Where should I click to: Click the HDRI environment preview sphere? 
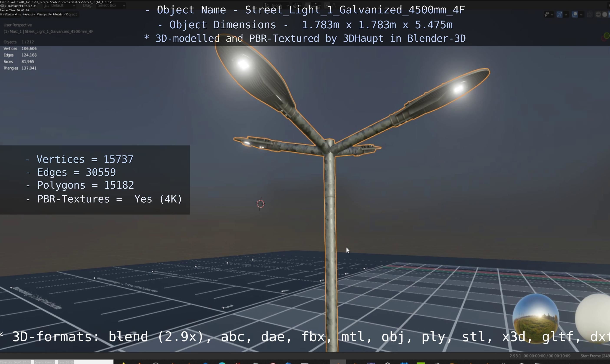(536, 318)
